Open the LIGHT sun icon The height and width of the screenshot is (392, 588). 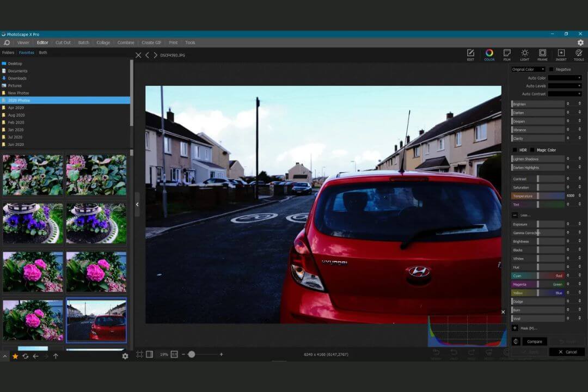(525, 54)
